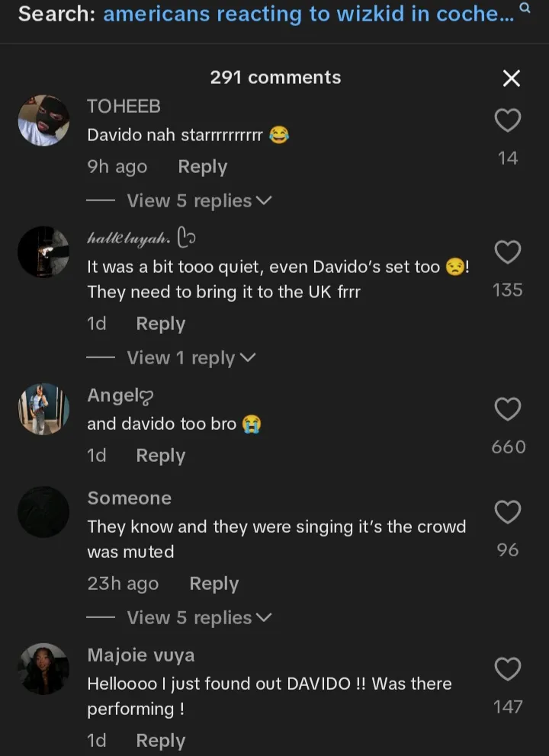Reply to Majoie vuya's comment
549x756 pixels.
pyautogui.click(x=160, y=741)
